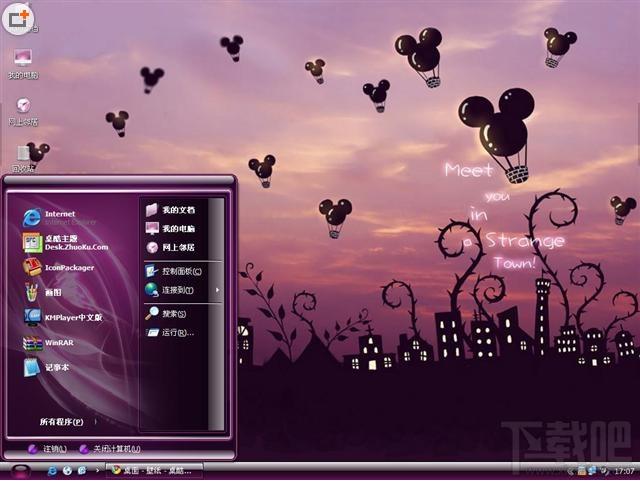The image size is (640, 481).
Task: Open 我的文档 in the Start menu right pane
Action: pyautogui.click(x=170, y=210)
